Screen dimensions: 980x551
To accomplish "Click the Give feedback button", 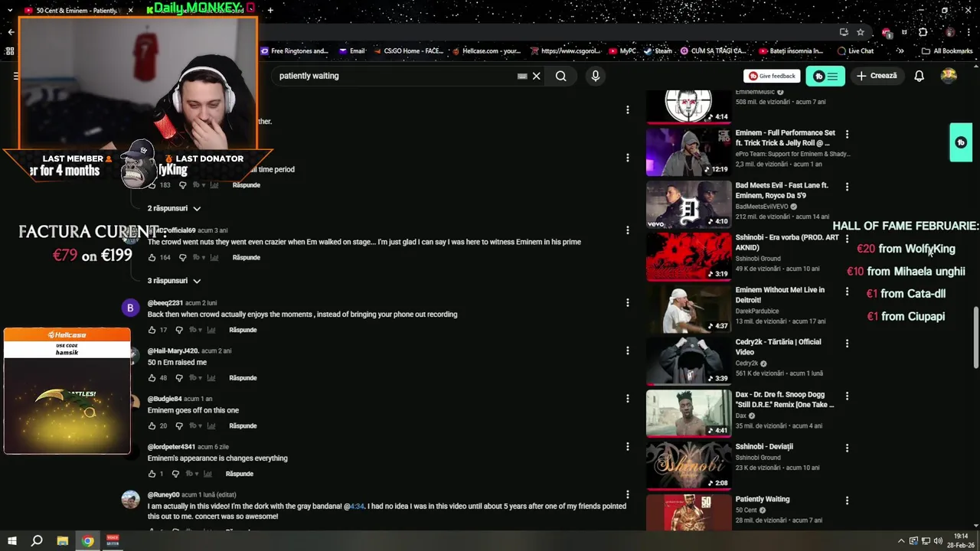I will [772, 76].
